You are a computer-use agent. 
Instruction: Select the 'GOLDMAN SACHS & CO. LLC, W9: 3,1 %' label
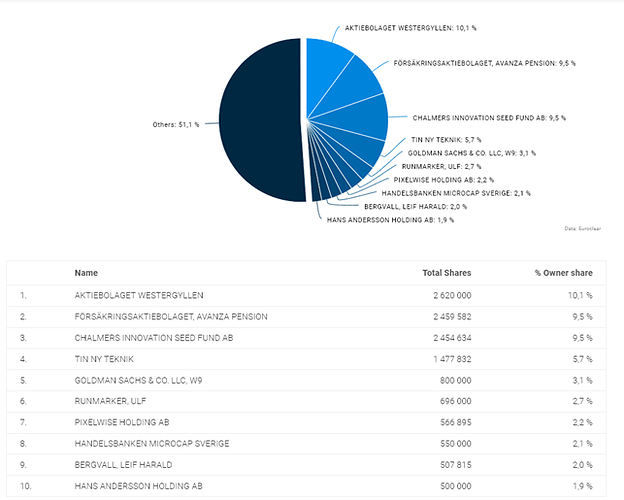[472, 153]
